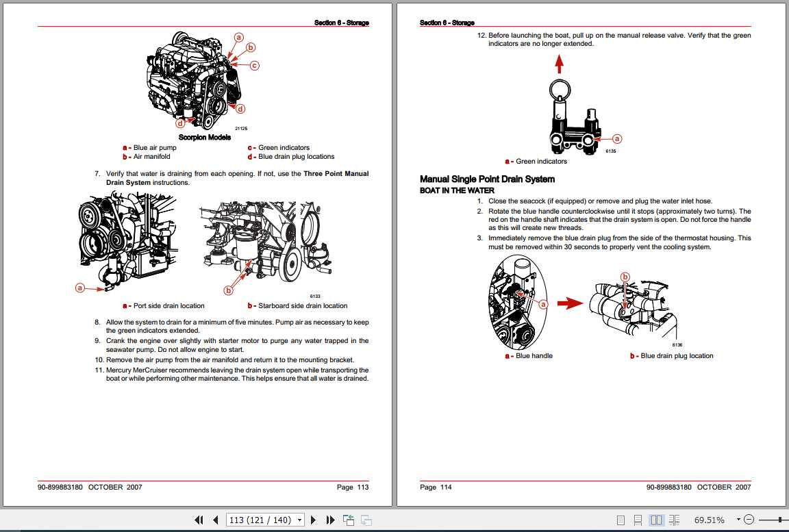Go to the previous page

tap(215, 520)
